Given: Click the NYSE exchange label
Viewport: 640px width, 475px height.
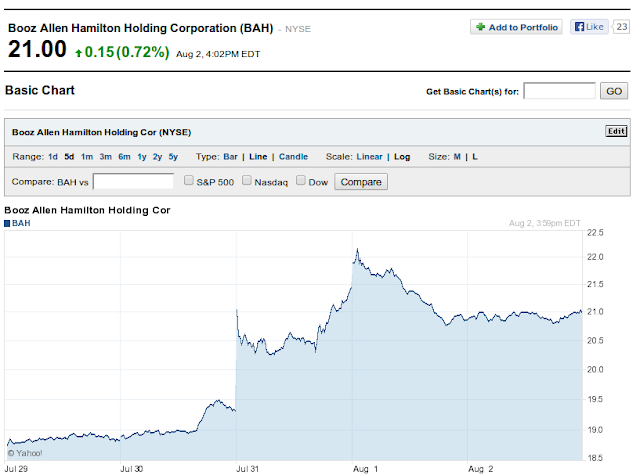Looking at the screenshot, I should click(298, 29).
